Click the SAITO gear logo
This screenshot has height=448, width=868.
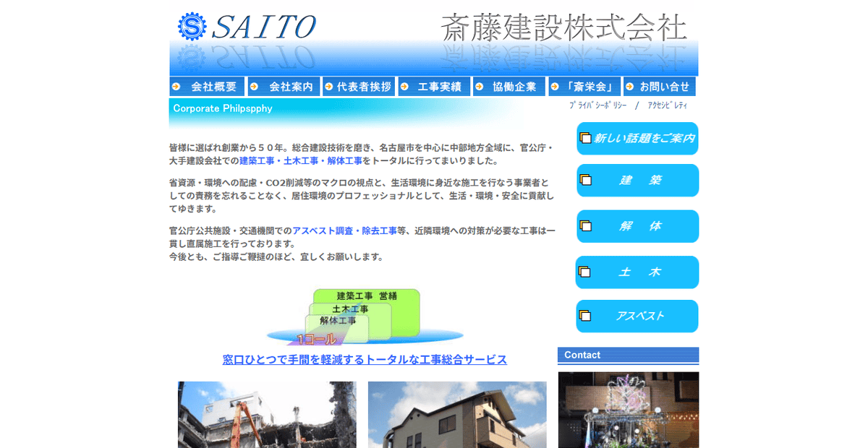[191, 26]
